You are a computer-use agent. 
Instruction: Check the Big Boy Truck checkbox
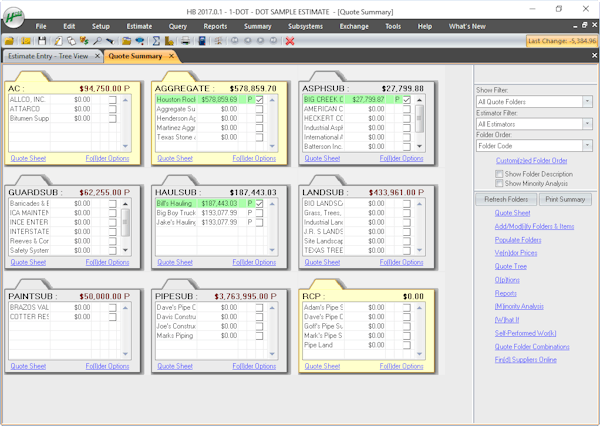[259, 213]
